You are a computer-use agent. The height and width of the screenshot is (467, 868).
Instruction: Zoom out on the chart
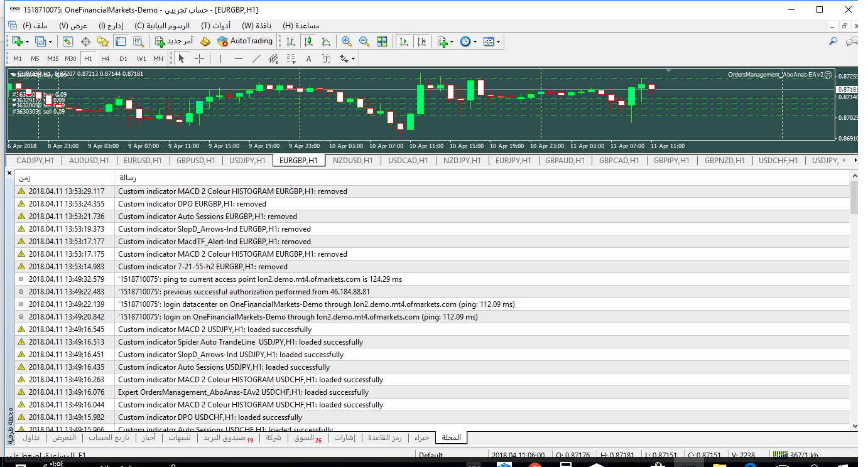(364, 41)
